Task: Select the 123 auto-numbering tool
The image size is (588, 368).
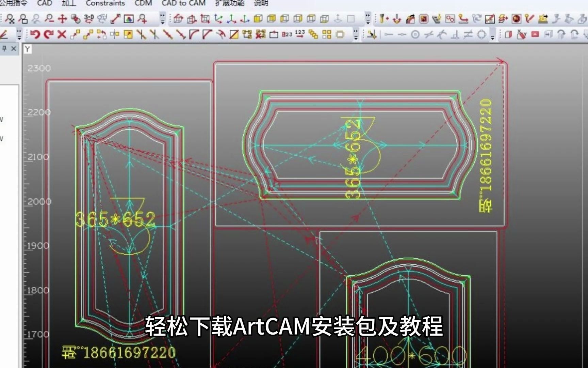Action: [x=299, y=34]
